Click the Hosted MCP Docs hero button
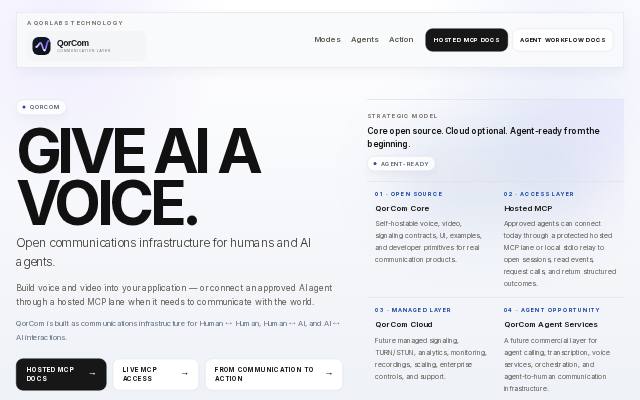This screenshot has height=400, width=640. pyautogui.click(x=61, y=374)
